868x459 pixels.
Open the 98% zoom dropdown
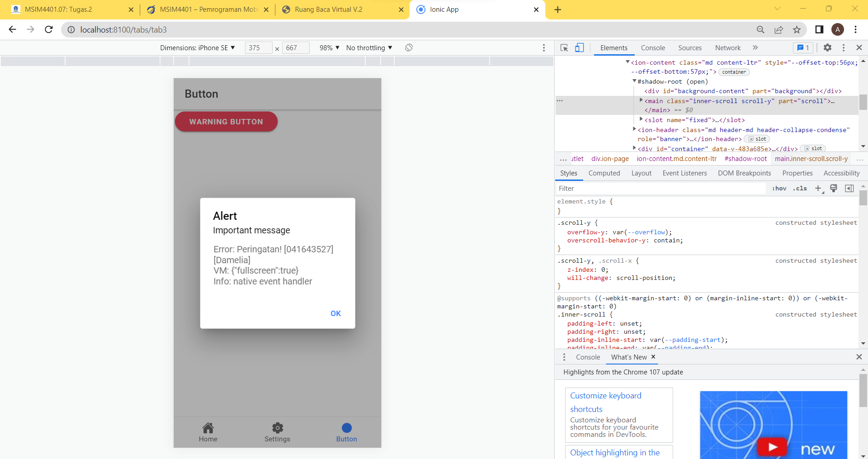click(x=329, y=47)
